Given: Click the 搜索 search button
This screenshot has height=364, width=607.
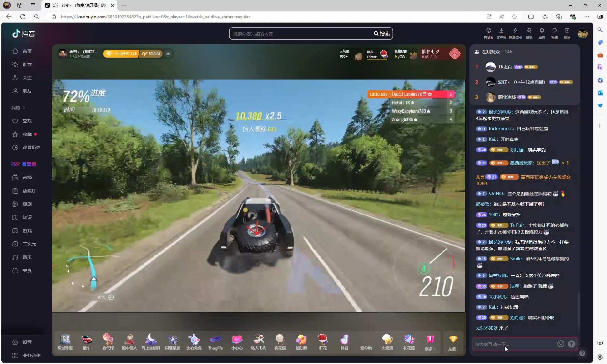Looking at the screenshot, I should pyautogui.click(x=382, y=34).
